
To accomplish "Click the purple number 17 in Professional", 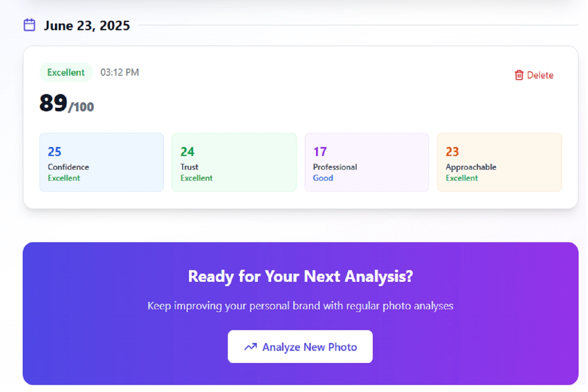I will [320, 152].
